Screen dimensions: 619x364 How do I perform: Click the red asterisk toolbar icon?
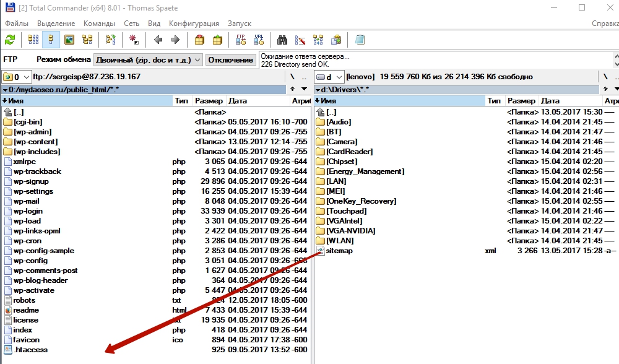click(134, 40)
